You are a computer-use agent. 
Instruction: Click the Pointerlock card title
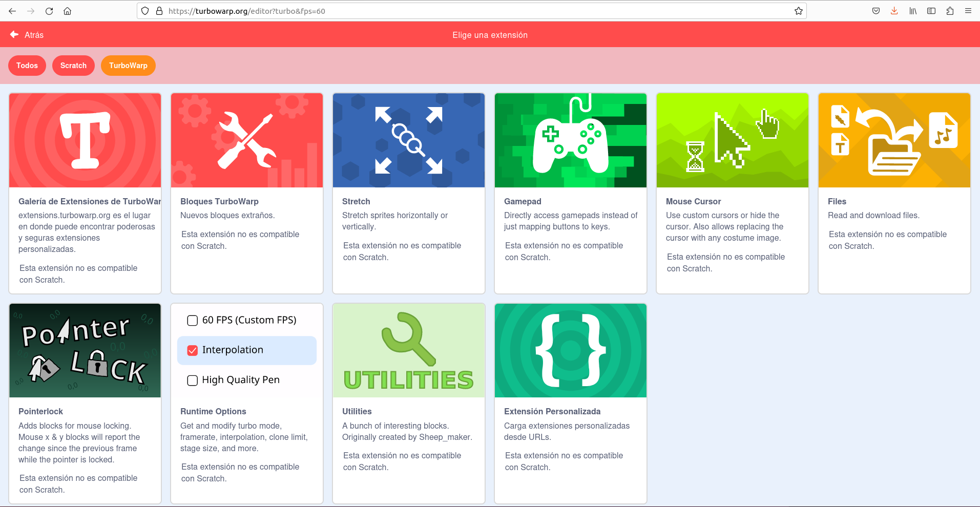pos(40,411)
